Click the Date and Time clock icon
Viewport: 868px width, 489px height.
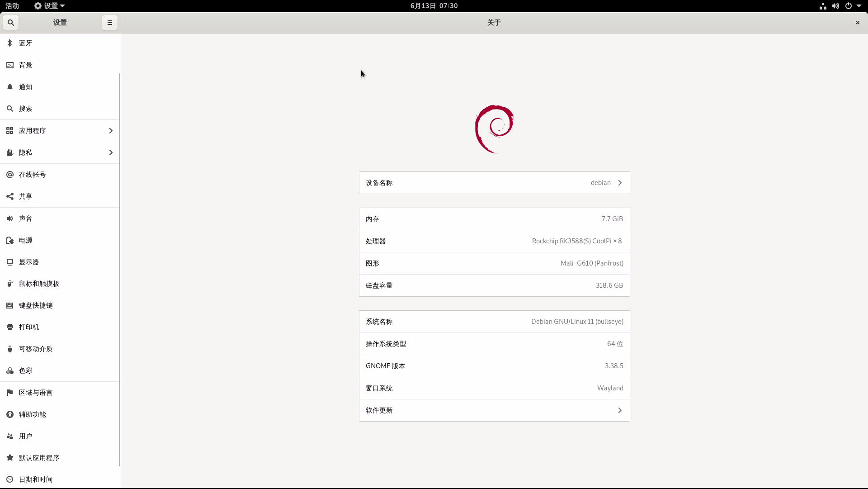pos(10,480)
